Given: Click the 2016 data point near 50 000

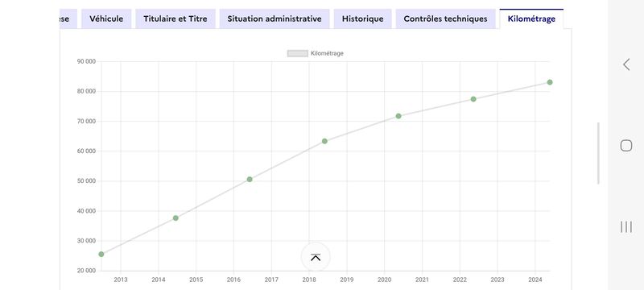Looking at the screenshot, I should 250,180.
